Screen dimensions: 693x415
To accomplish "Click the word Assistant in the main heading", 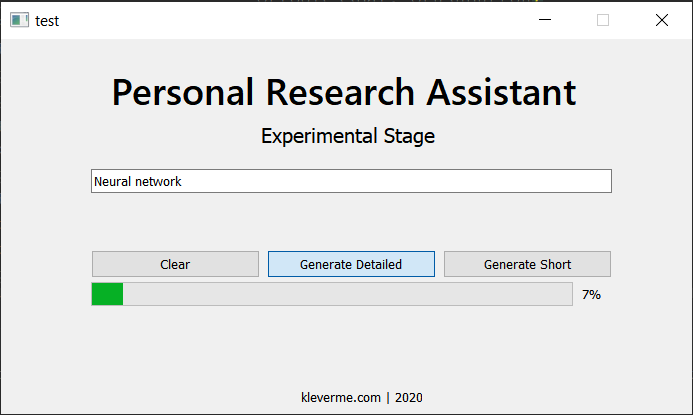I will coord(501,93).
